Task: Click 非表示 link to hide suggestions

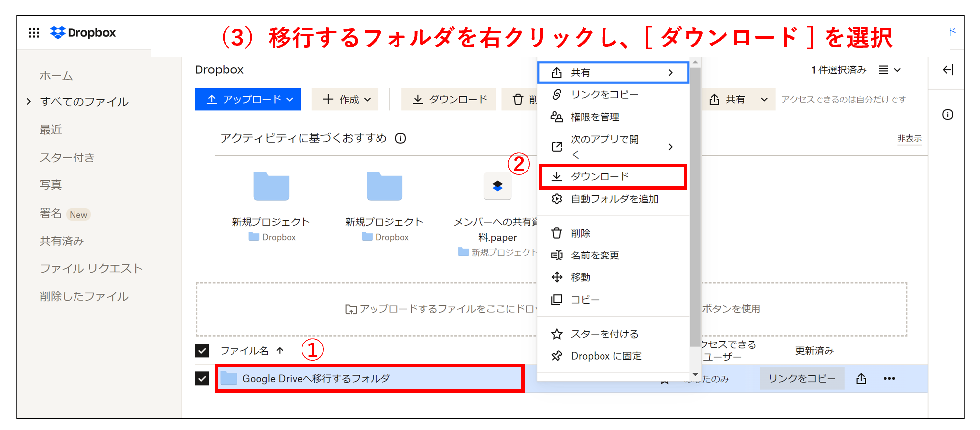Action: tap(909, 139)
